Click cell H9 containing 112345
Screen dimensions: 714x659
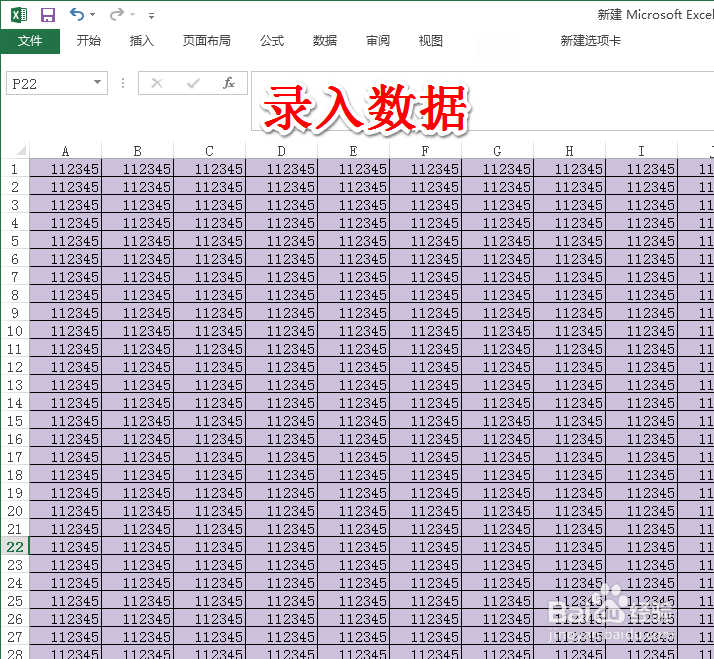pos(569,313)
